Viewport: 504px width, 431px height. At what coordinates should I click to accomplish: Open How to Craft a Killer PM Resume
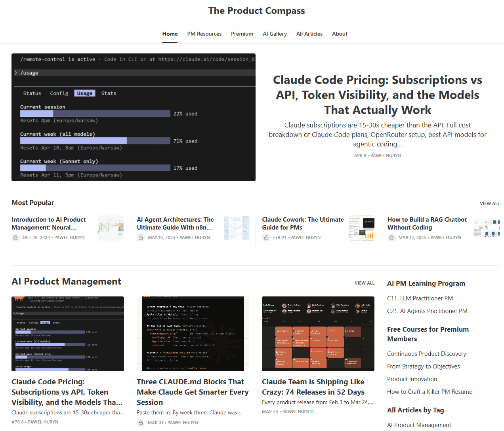(x=430, y=392)
